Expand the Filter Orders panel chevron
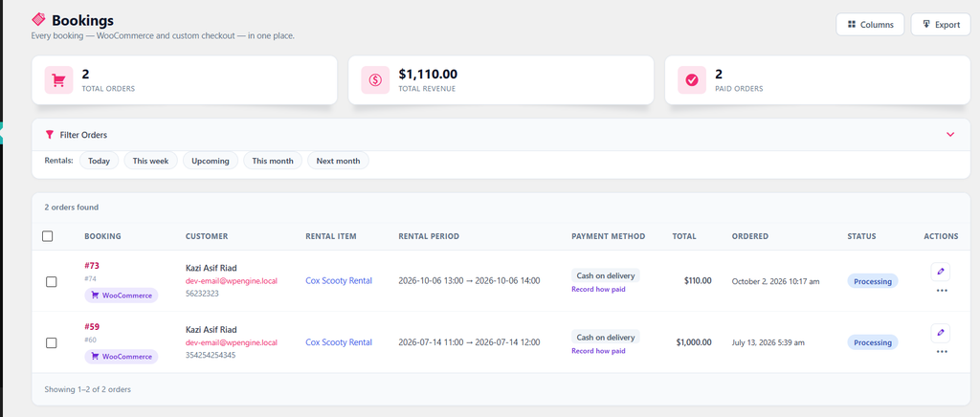The image size is (980, 417). (x=950, y=134)
